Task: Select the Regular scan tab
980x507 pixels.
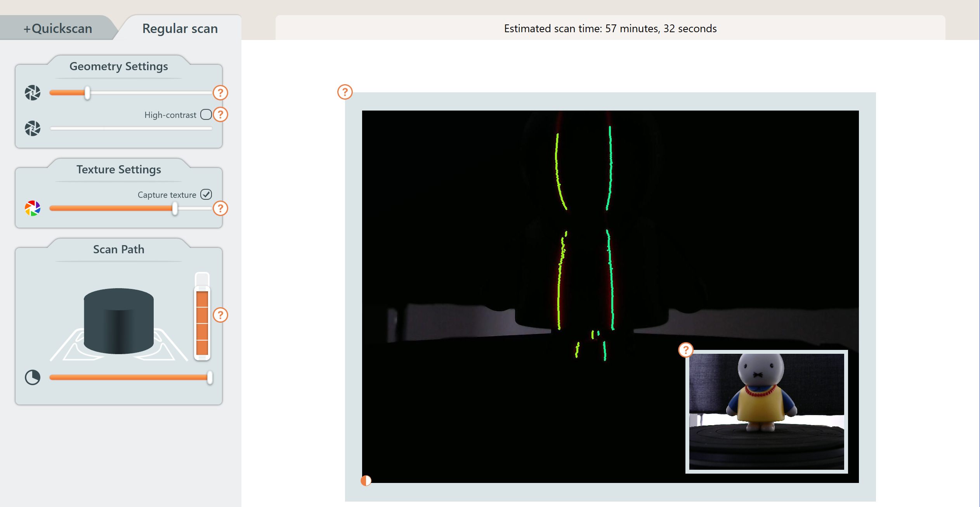Action: 180,28
